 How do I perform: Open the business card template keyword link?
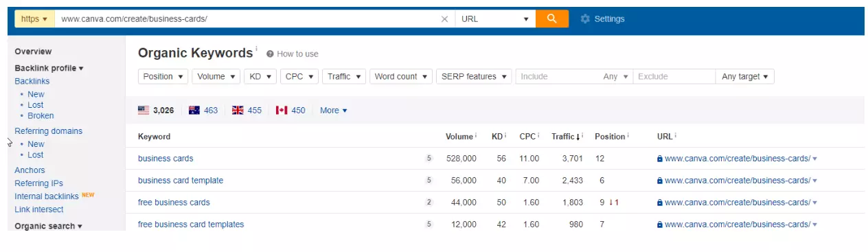coord(181,181)
